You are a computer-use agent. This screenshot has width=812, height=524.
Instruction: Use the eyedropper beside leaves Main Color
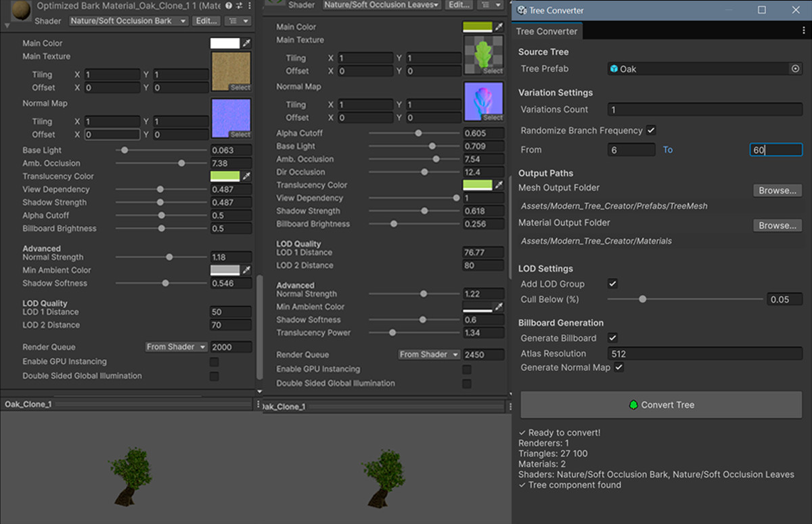point(499,26)
